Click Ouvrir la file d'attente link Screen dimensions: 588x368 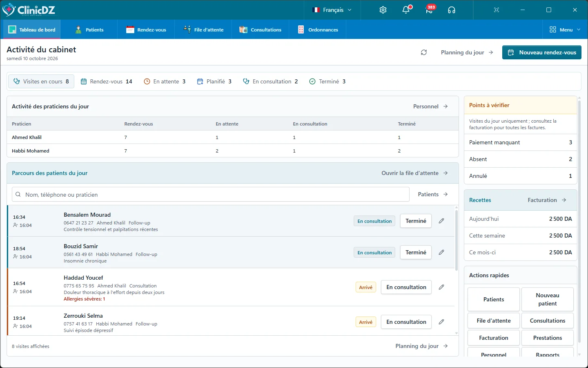click(x=414, y=173)
